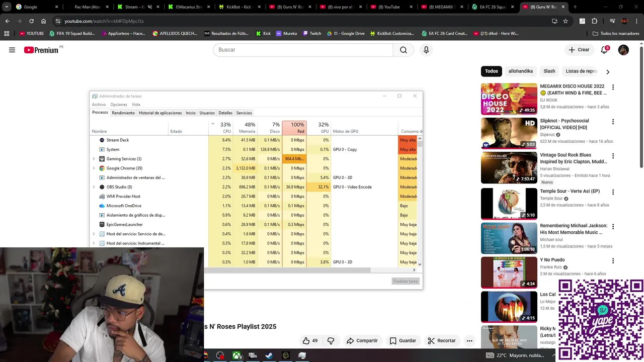644x362 pixels.
Task: Open Archivo menu in Task Manager
Action: (x=99, y=105)
